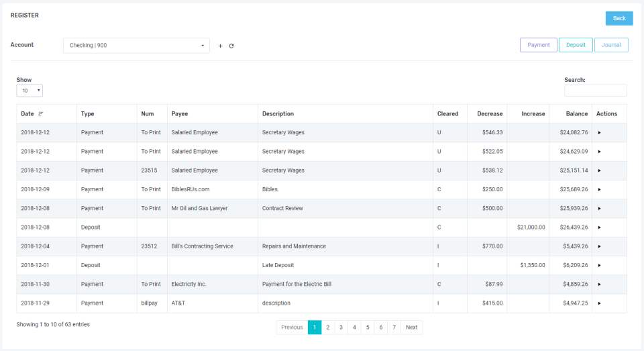Click the Payment for the Electric Bill description

pos(297,284)
